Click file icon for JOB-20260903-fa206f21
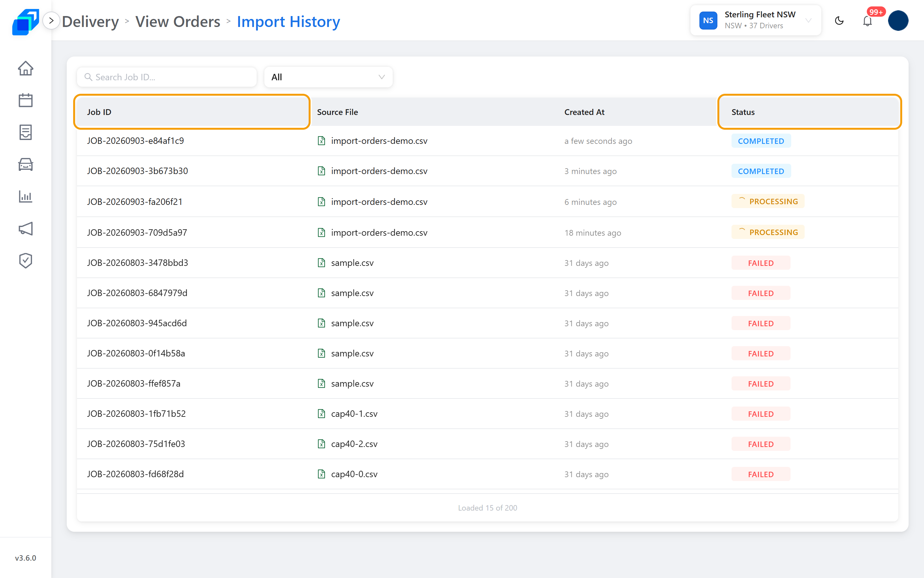This screenshot has width=924, height=578. 321,201
